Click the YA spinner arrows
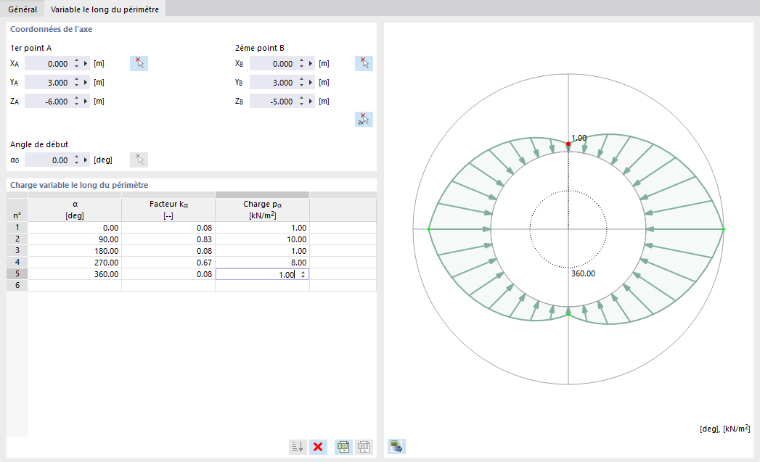 tap(77, 82)
